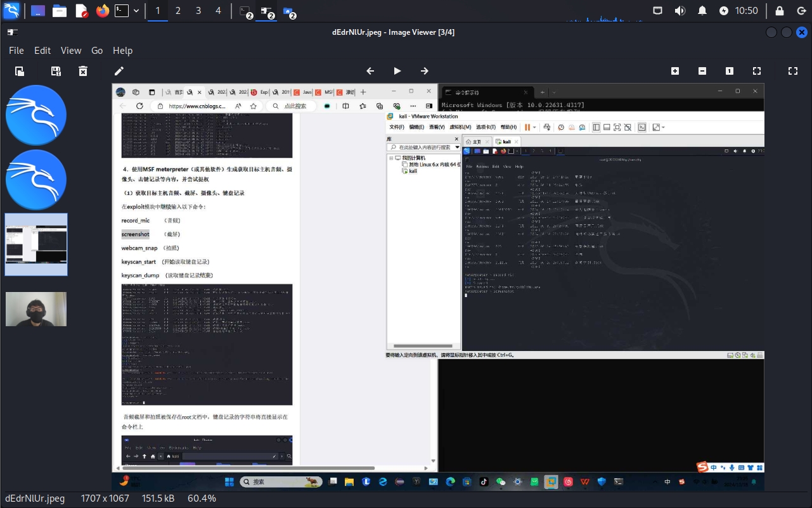This screenshot has height=508, width=812.
Task: Switch to workspace 3
Action: pyautogui.click(x=198, y=11)
